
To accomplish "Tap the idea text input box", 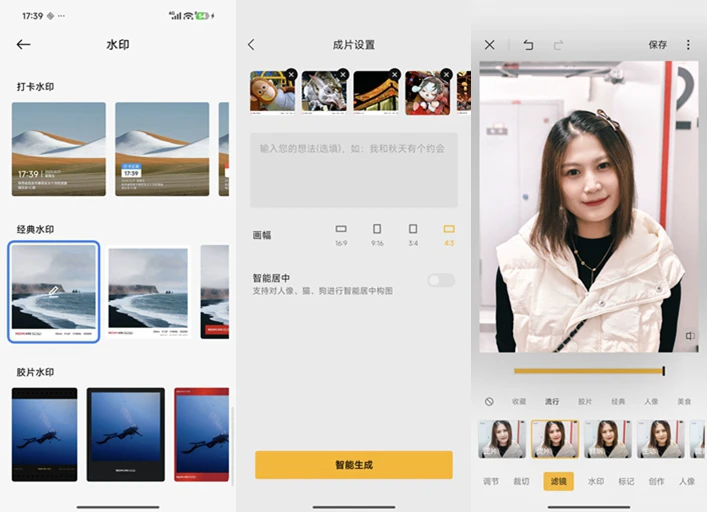I will click(353, 170).
